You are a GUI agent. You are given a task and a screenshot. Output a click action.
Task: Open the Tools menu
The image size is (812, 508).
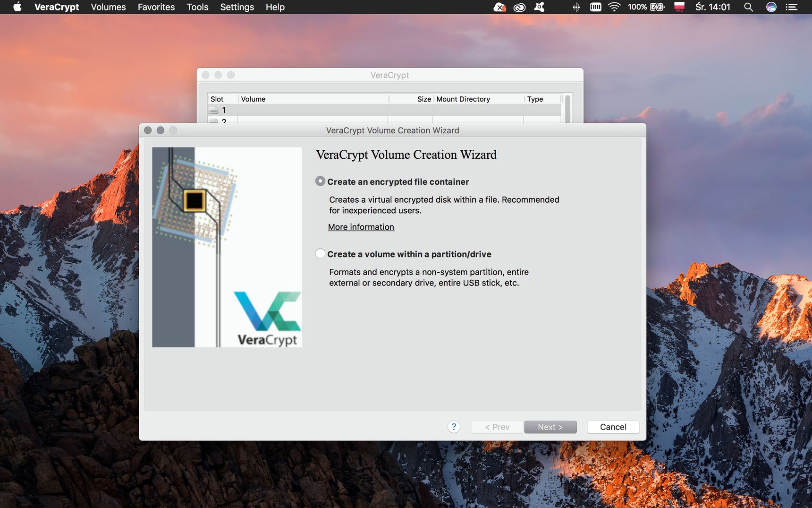(197, 7)
